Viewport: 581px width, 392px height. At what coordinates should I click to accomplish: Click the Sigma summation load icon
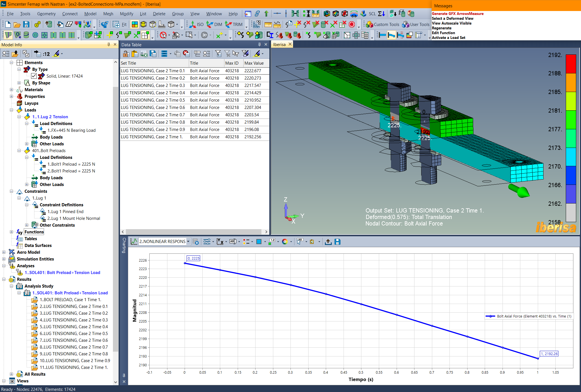pyautogui.click(x=381, y=14)
